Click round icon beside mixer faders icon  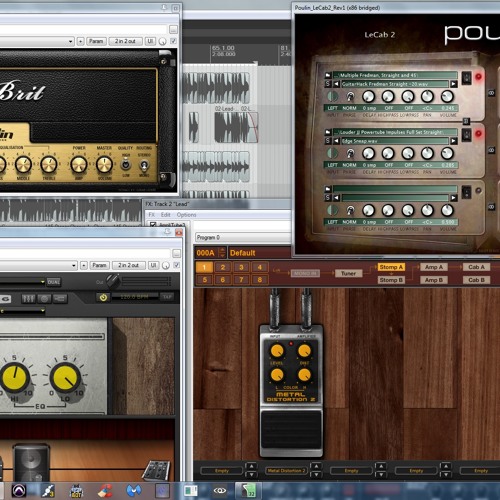44,298
